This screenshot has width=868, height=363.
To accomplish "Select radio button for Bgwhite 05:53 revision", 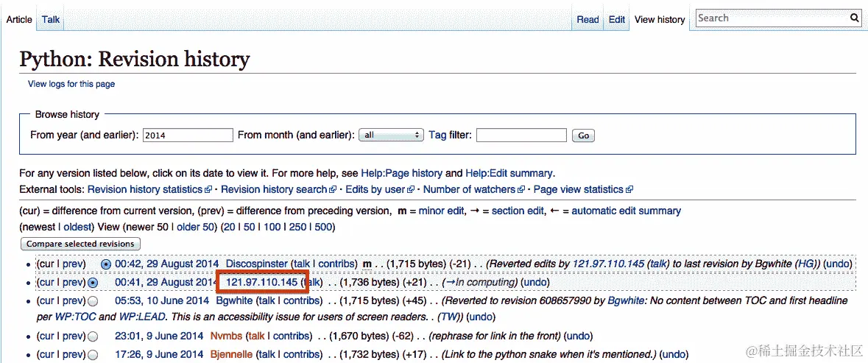I will (x=93, y=300).
